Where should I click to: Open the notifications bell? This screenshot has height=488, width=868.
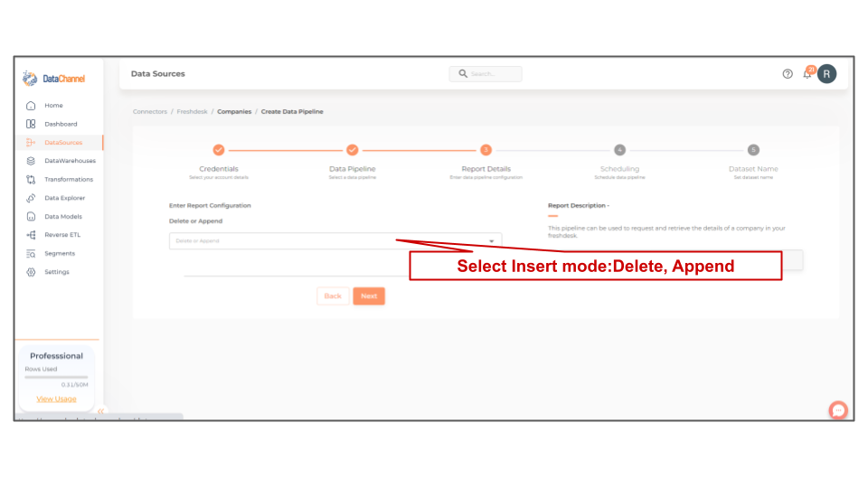tap(807, 73)
